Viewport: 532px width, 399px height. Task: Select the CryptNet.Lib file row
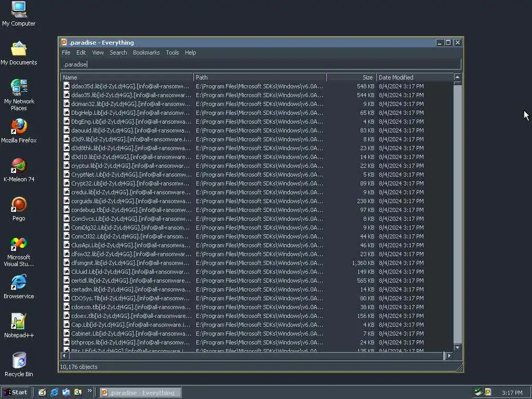pos(257,175)
